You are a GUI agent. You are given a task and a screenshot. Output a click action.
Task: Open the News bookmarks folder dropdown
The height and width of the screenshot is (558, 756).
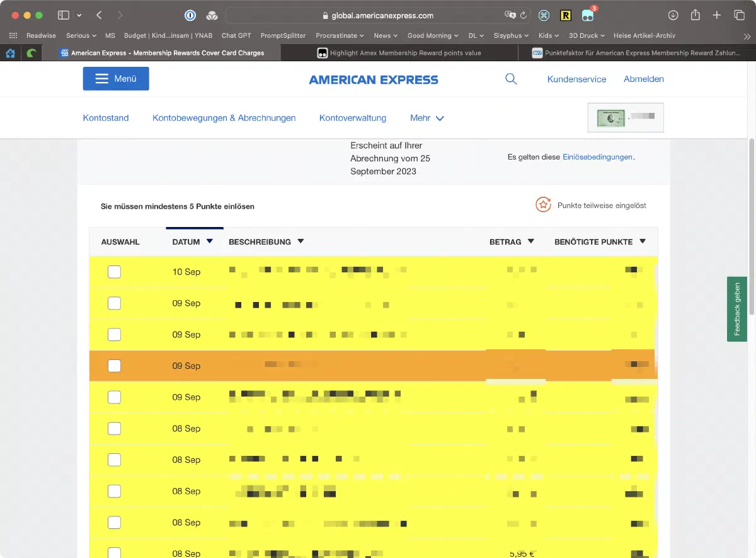[x=386, y=36]
